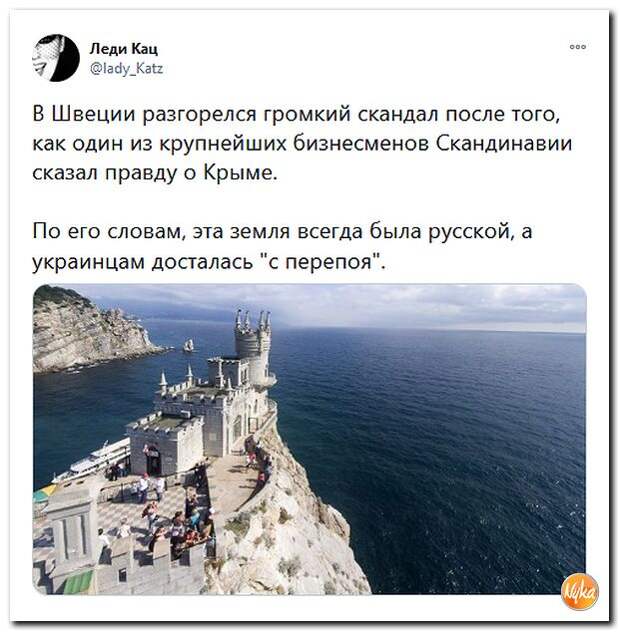Open the Леди Кац profile avatar

(56, 58)
